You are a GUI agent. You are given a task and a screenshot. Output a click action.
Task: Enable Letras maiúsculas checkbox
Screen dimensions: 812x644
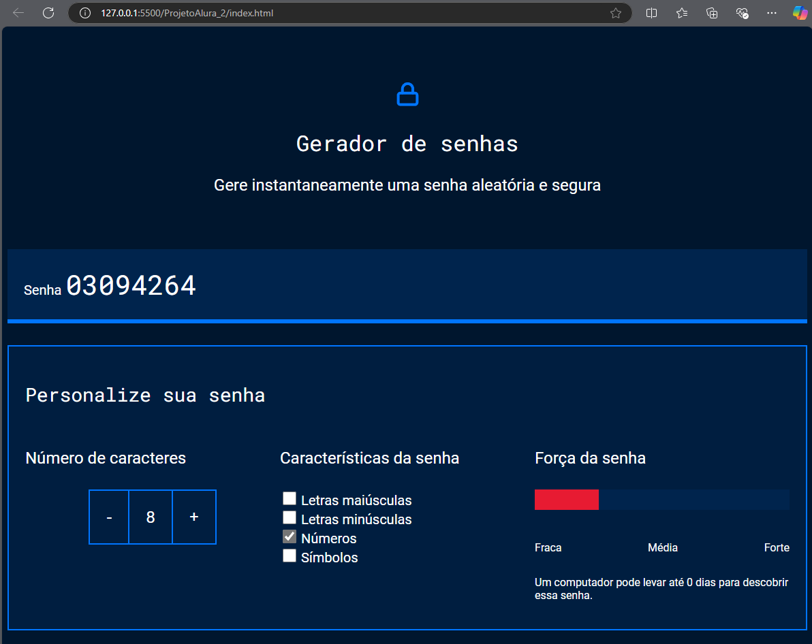tap(290, 498)
